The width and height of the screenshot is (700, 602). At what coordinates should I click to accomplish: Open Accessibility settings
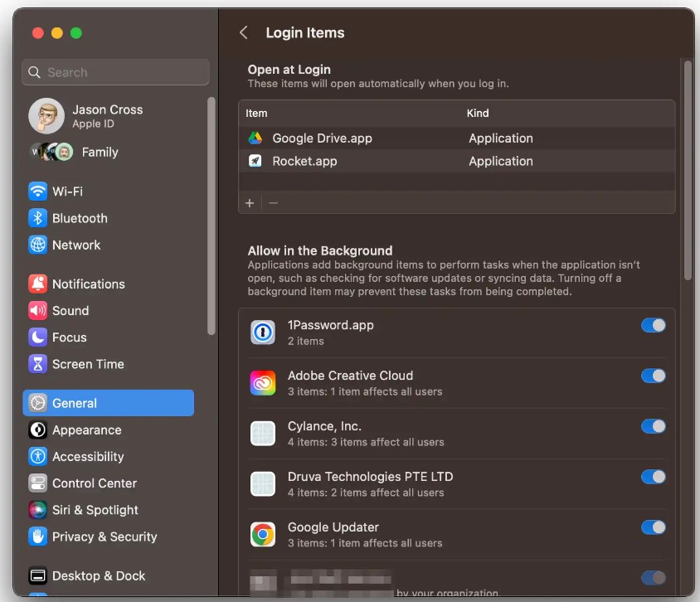coord(109,457)
